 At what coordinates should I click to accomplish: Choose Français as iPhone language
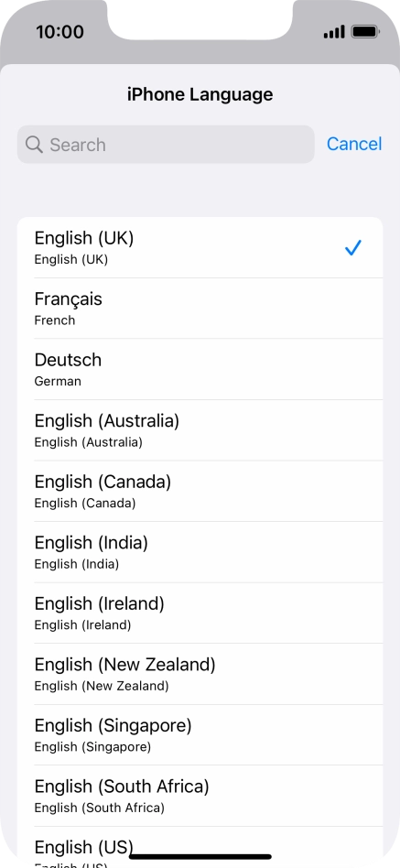point(200,309)
